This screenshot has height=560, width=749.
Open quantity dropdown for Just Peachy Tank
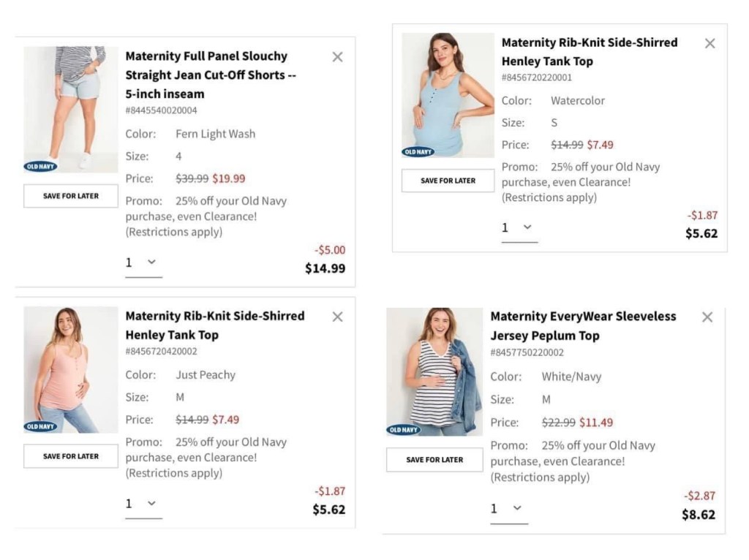[x=143, y=504]
